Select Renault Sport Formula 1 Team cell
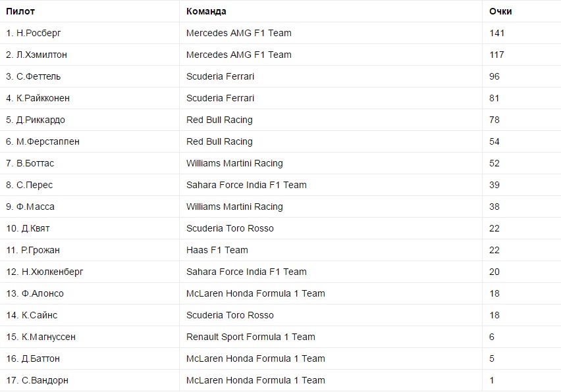 pos(251,337)
